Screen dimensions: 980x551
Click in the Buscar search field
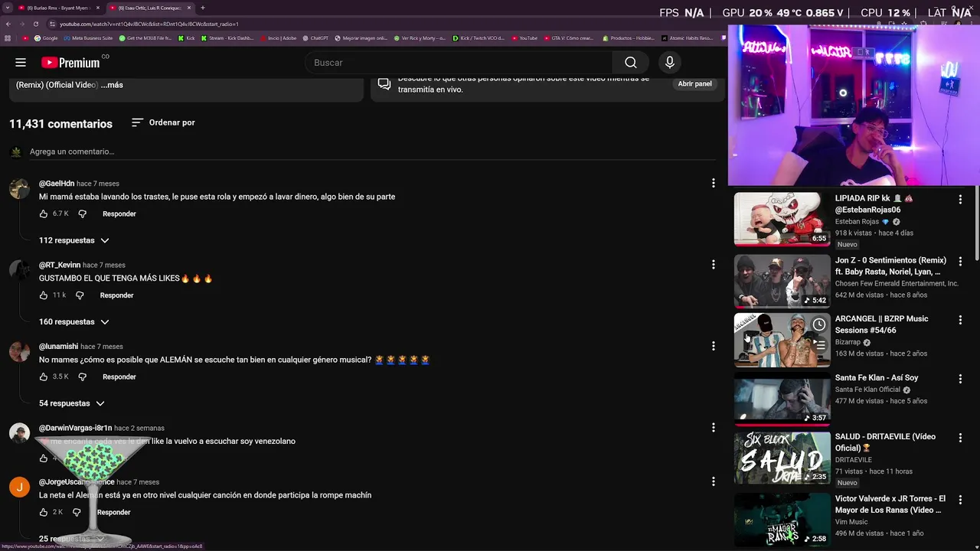point(459,63)
